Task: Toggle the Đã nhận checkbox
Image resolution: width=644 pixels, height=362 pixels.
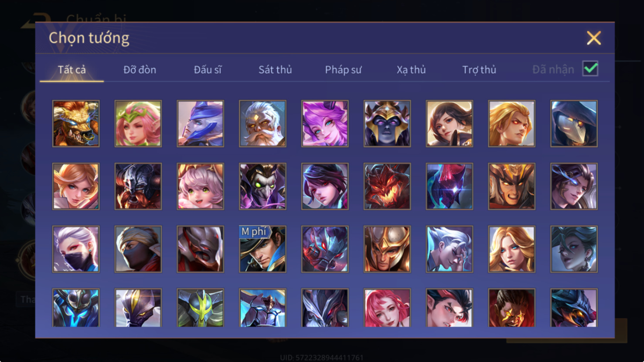Action: click(590, 69)
